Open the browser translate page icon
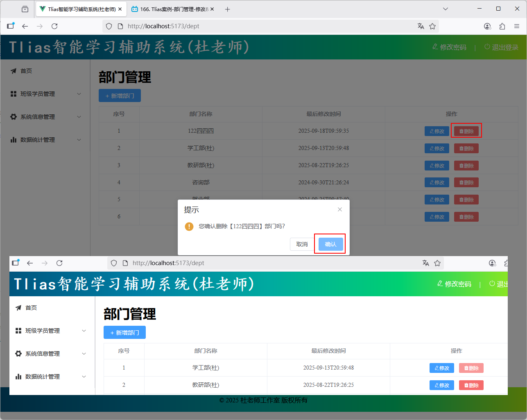The width and height of the screenshot is (527, 420). (421, 26)
